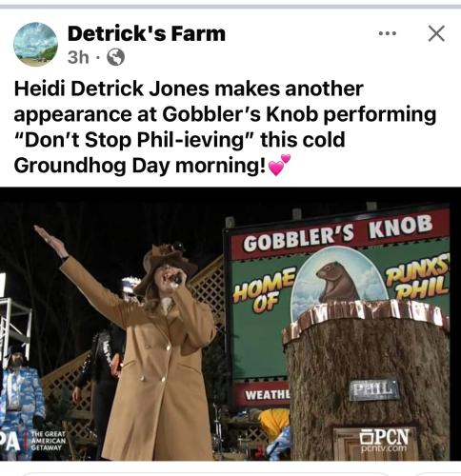This screenshot has width=461, height=476.
Task: Click the PCN watermark logo in the photo
Action: (x=385, y=440)
